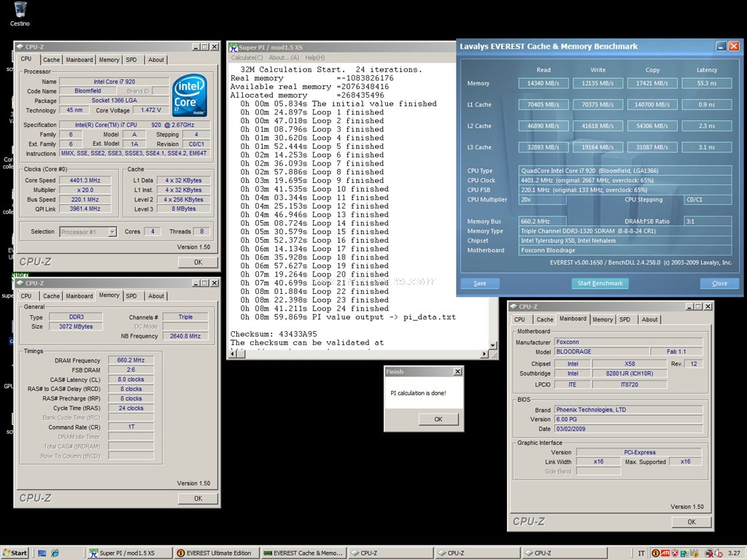Open the Start menu

15,553
